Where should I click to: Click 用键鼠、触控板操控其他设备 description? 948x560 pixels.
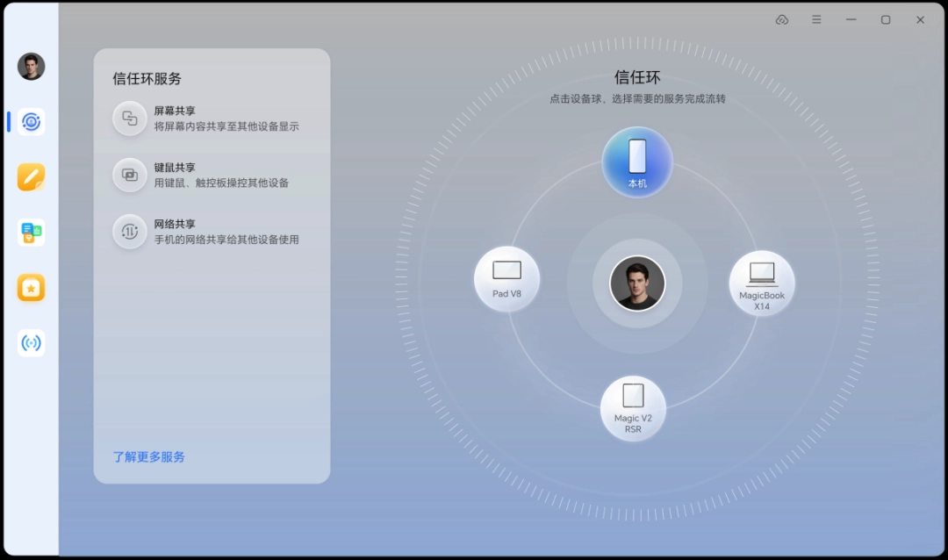[x=221, y=183]
